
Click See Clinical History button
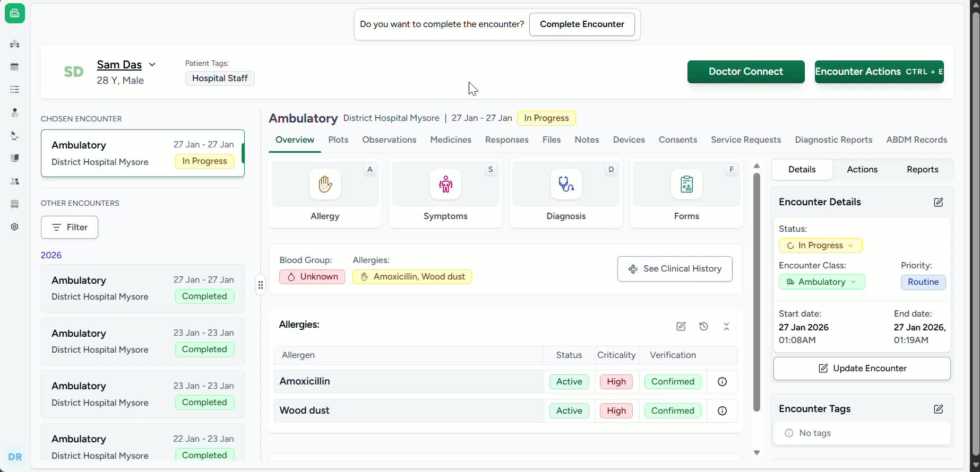pyautogui.click(x=675, y=269)
